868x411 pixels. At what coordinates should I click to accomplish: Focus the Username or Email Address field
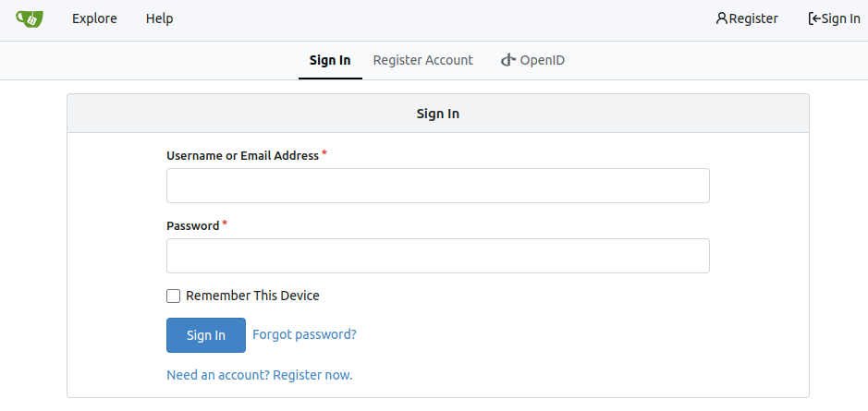coord(437,186)
